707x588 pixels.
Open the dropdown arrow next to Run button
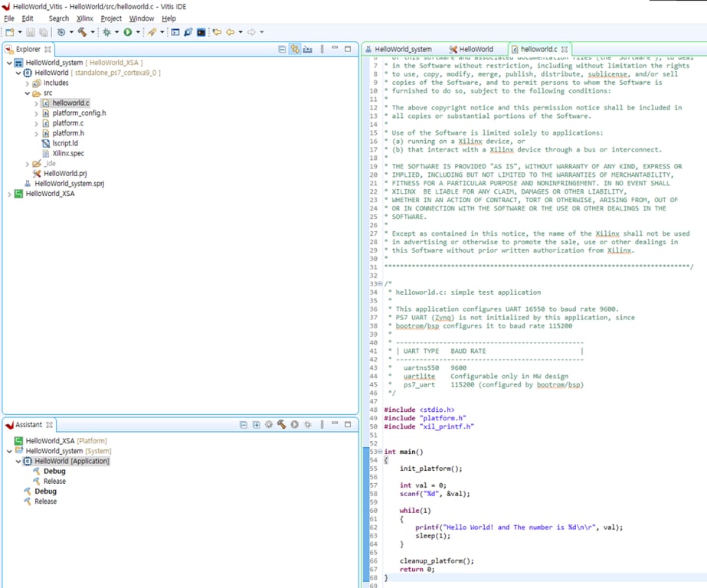pos(138,32)
